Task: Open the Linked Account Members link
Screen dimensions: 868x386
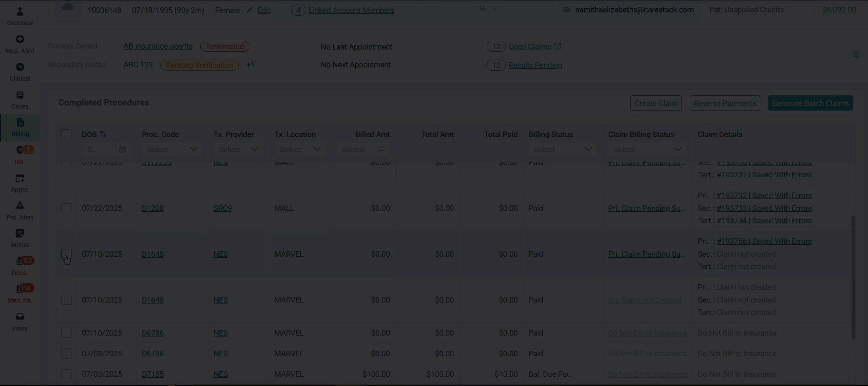Action: click(351, 10)
